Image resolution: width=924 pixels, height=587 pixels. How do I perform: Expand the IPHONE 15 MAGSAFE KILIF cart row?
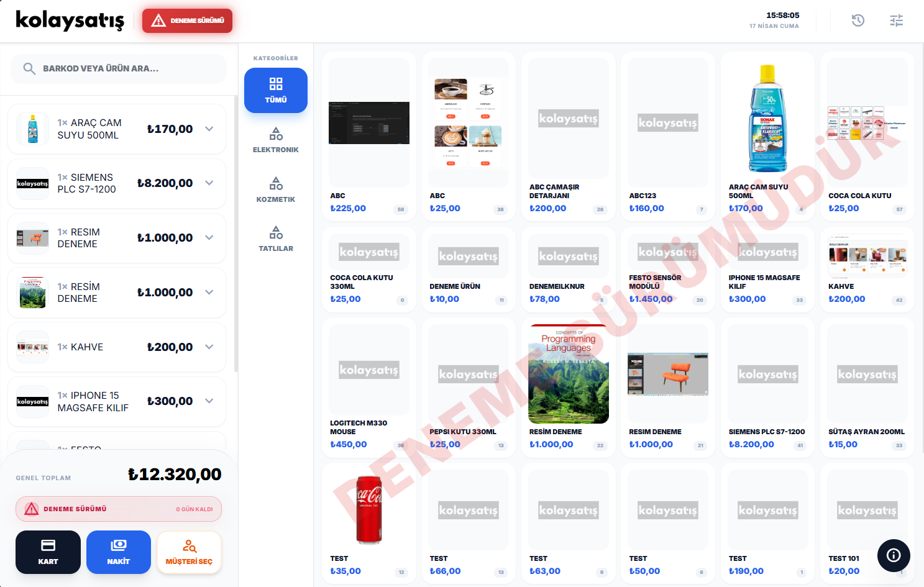click(x=209, y=401)
